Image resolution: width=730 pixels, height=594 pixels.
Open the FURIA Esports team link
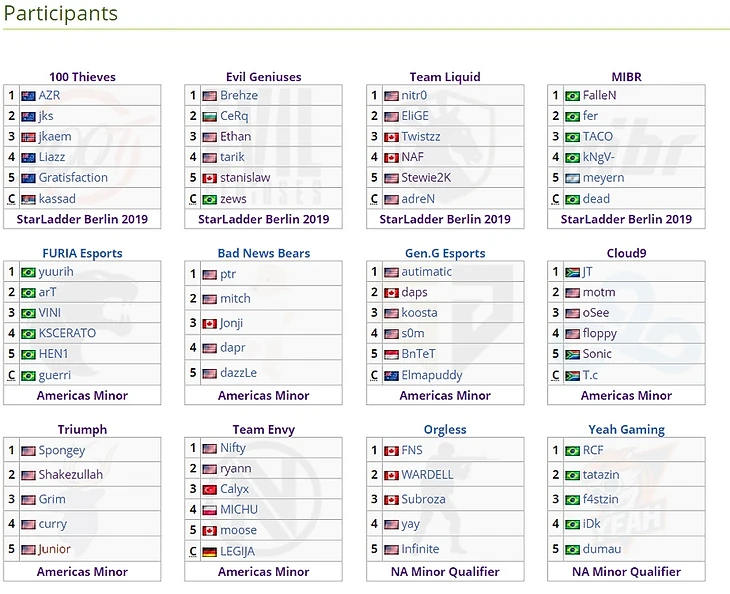(x=82, y=253)
